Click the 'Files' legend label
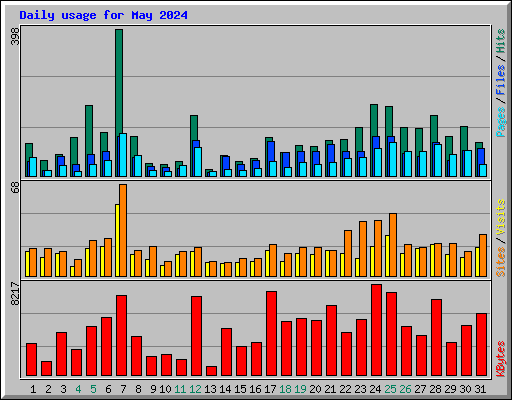 point(501,79)
